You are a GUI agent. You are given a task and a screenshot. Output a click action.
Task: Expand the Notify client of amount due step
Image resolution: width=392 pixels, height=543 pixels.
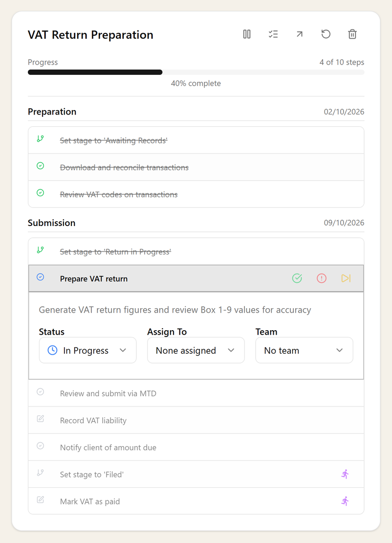(196, 447)
